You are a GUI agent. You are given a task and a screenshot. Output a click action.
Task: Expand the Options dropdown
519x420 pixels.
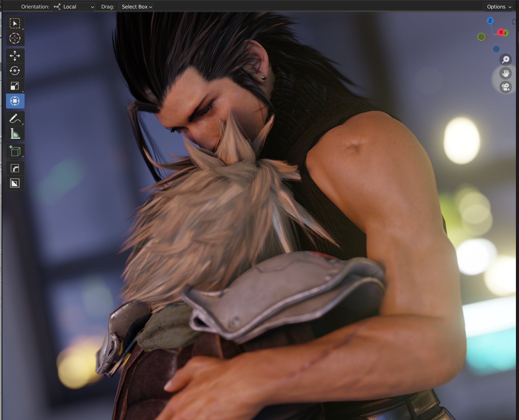point(498,7)
